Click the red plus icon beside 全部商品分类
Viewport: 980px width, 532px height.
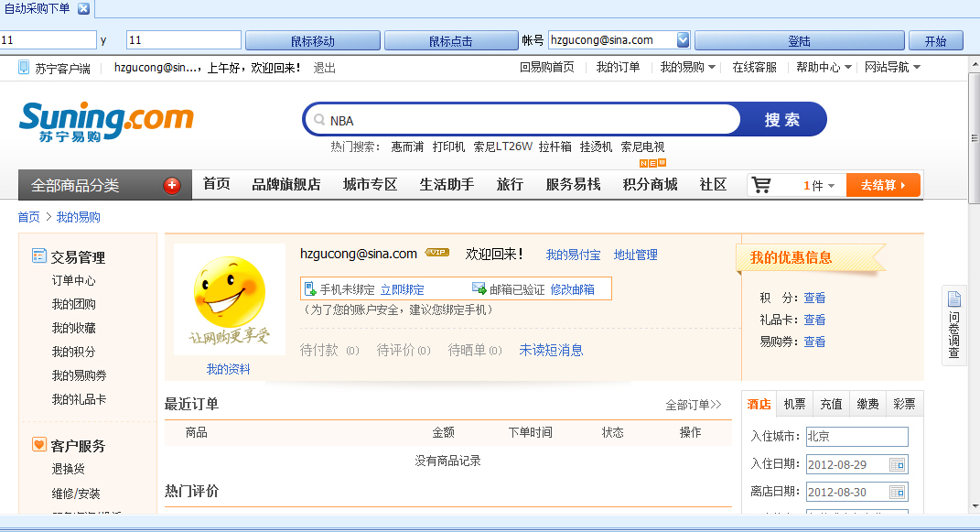(172, 186)
